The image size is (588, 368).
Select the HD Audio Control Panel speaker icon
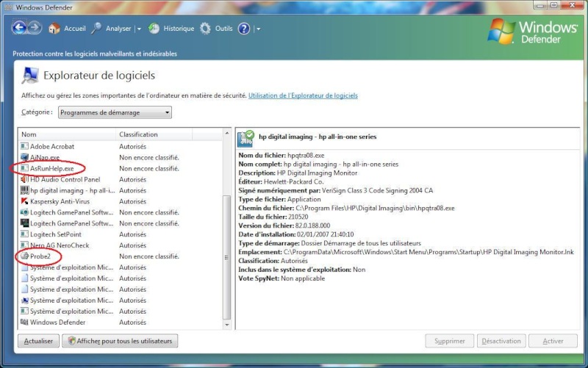(x=24, y=179)
